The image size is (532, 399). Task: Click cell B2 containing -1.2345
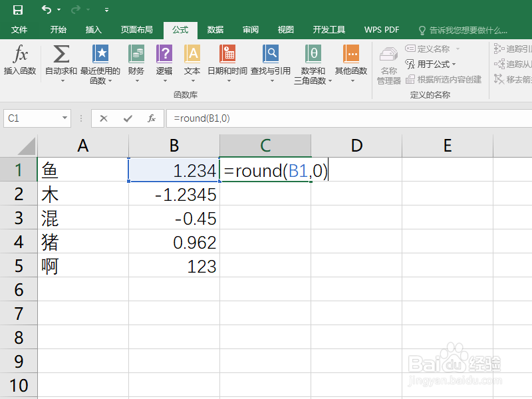pyautogui.click(x=174, y=194)
